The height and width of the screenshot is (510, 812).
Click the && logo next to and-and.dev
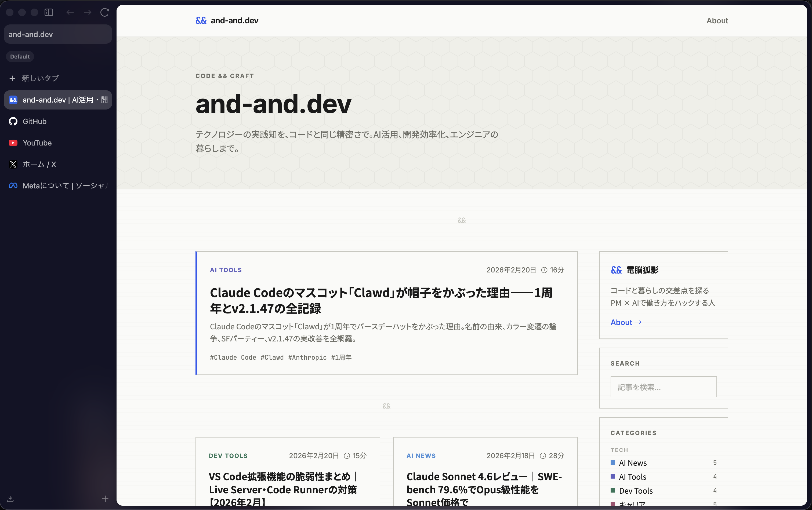201,20
